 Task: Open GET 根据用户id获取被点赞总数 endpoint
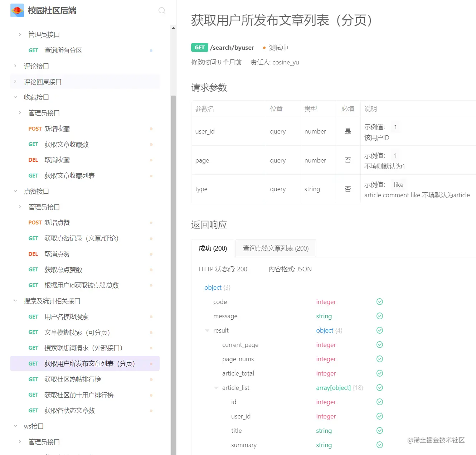click(x=85, y=285)
